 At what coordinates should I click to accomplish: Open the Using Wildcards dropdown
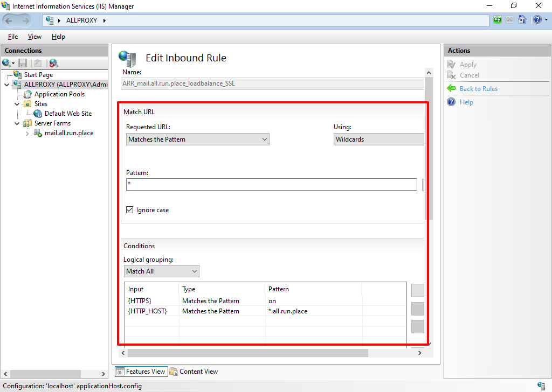click(379, 139)
